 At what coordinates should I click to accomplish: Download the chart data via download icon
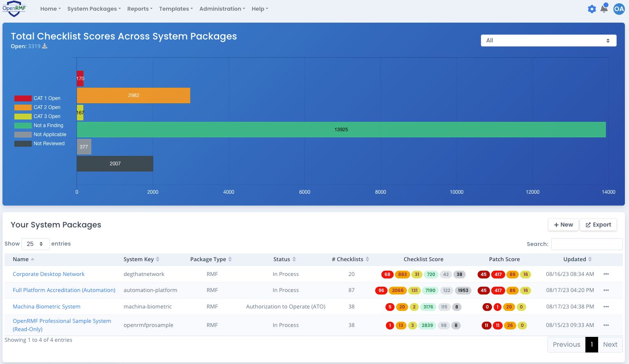pyautogui.click(x=44, y=46)
